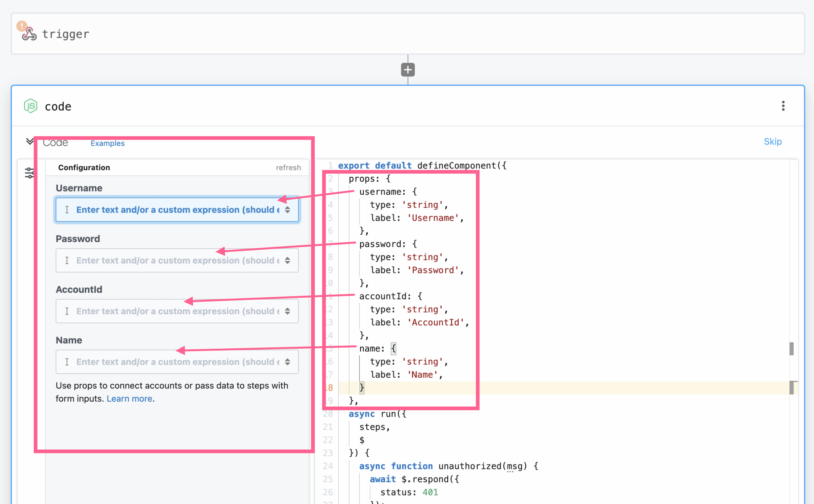Click refresh in the Configuration panel

[x=288, y=168]
